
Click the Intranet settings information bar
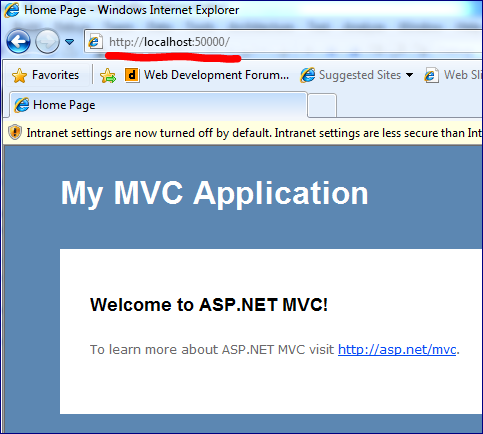point(243,133)
